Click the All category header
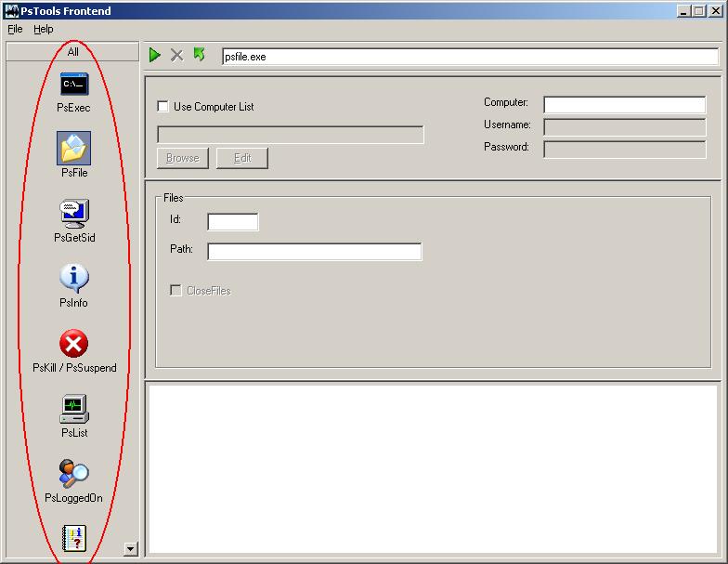Viewport: 728px width, 564px height. (72, 52)
